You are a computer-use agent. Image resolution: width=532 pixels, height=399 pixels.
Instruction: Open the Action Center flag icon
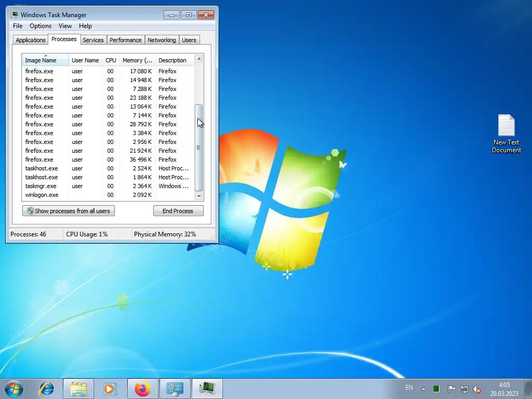[451, 389]
